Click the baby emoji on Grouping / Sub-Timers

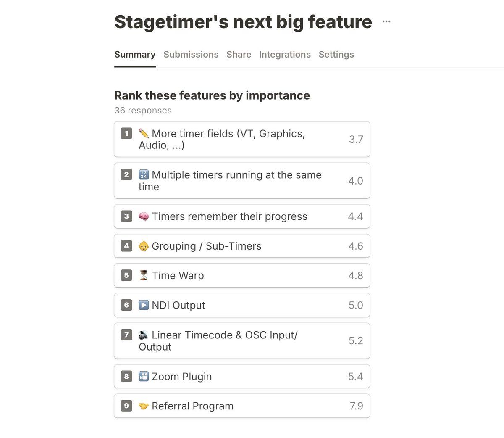pos(144,246)
